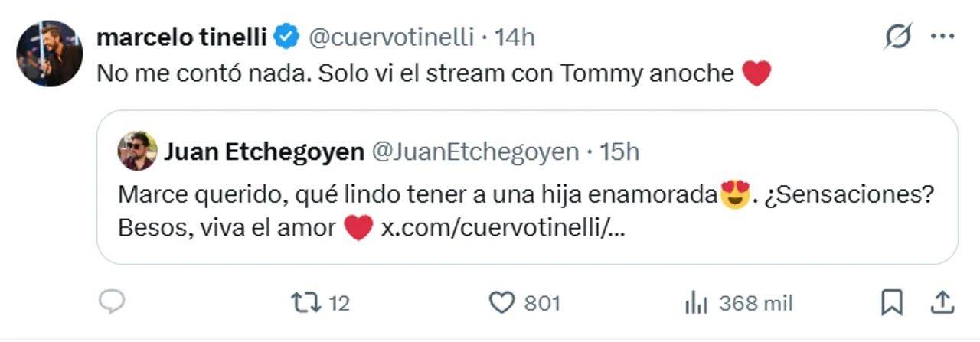The width and height of the screenshot is (980, 342).
Task: Click the reply speech bubble icon
Action: (112, 303)
